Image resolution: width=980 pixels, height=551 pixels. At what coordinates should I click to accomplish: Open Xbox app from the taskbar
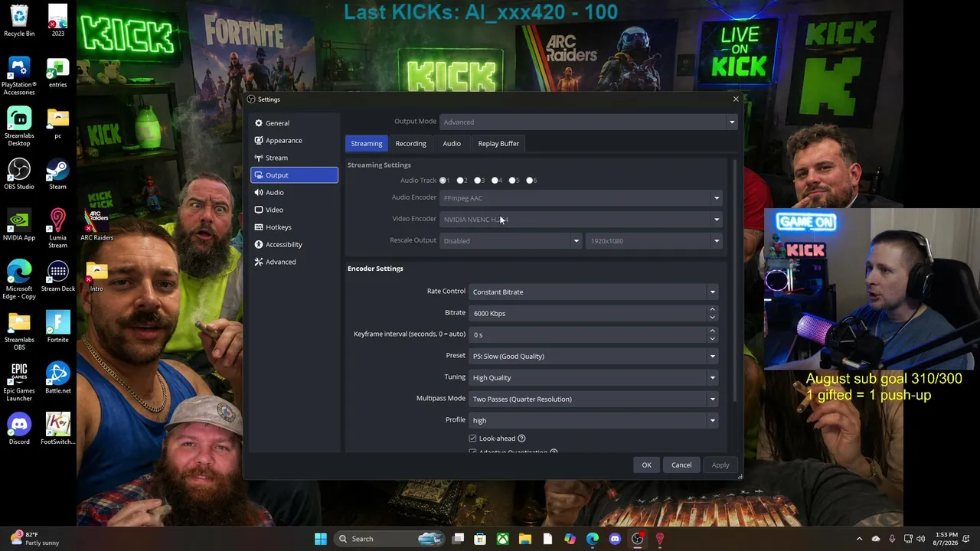(502, 539)
